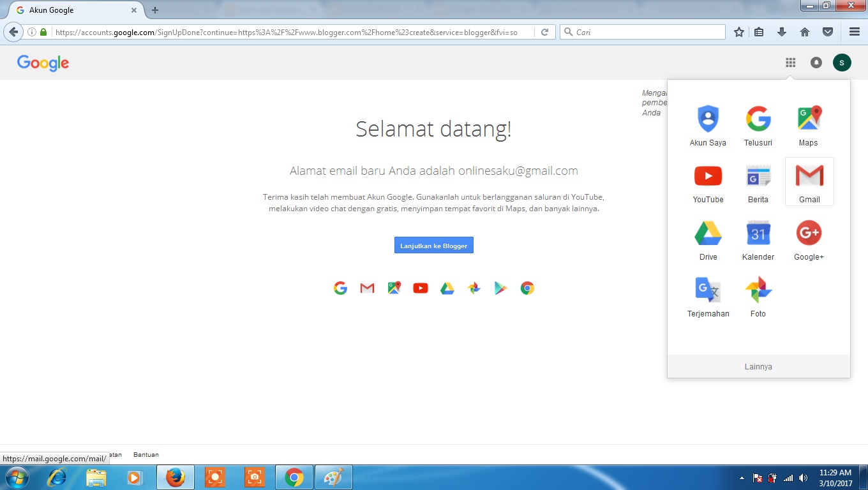The width and height of the screenshot is (868, 490).
Task: Open the Firefox hamburger menu
Action: 853,31
